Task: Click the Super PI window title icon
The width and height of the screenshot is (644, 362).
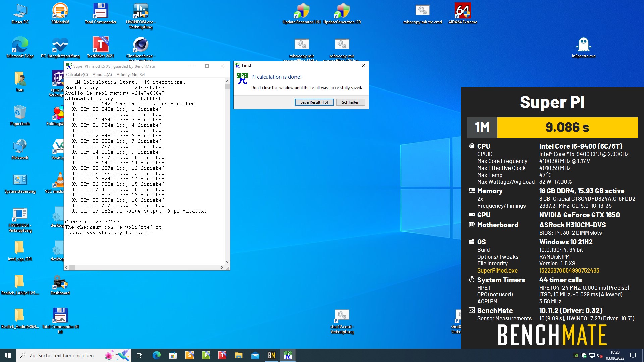Action: point(69,66)
